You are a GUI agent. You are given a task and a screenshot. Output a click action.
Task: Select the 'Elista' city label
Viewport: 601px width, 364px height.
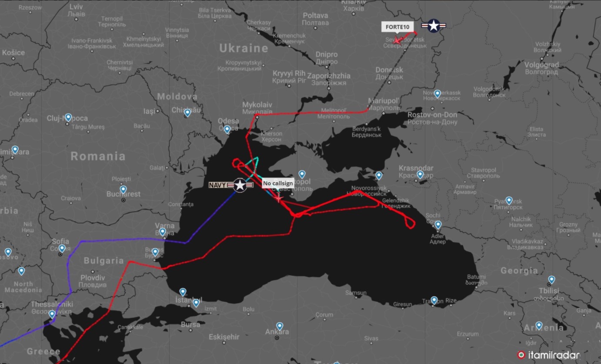[536, 129]
